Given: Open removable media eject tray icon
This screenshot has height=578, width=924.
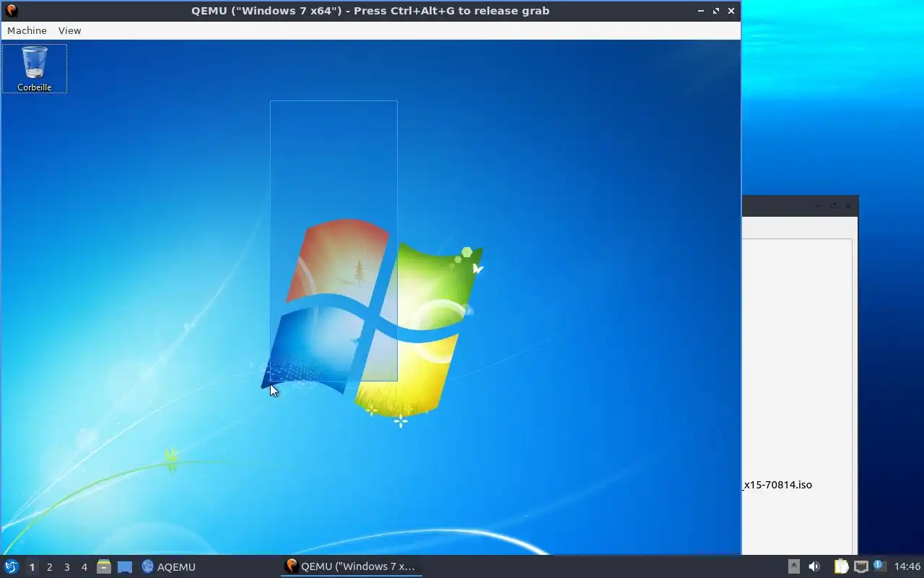Looking at the screenshot, I should click(x=793, y=566).
